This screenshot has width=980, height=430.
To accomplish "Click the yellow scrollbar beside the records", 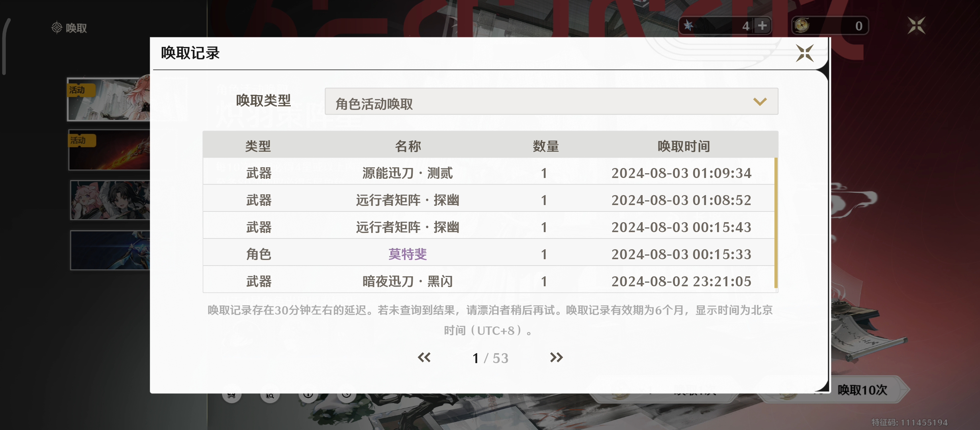I will [x=776, y=223].
